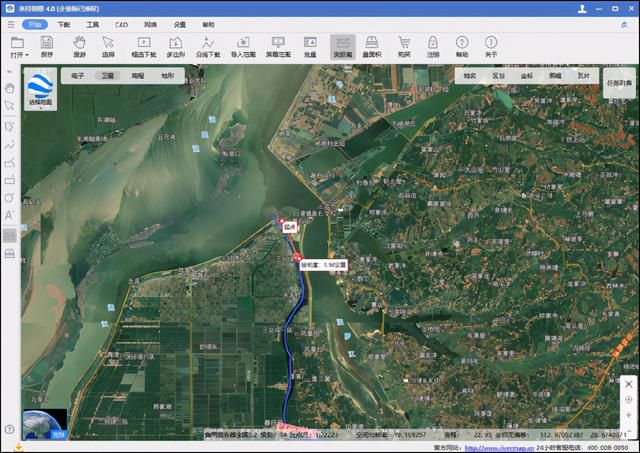
Task: Open the 下载 ribbon tab
Action: [x=64, y=24]
